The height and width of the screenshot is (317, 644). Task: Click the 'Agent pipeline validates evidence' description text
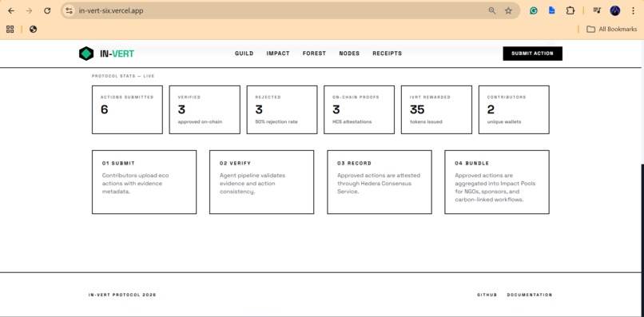(252, 184)
